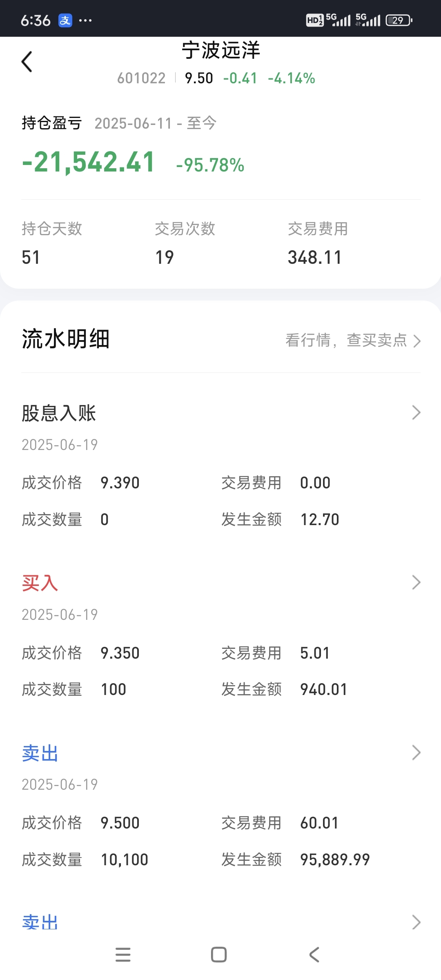Tap the 持仓盈亏 date range 2025-06-11 - 至今

click(x=155, y=123)
